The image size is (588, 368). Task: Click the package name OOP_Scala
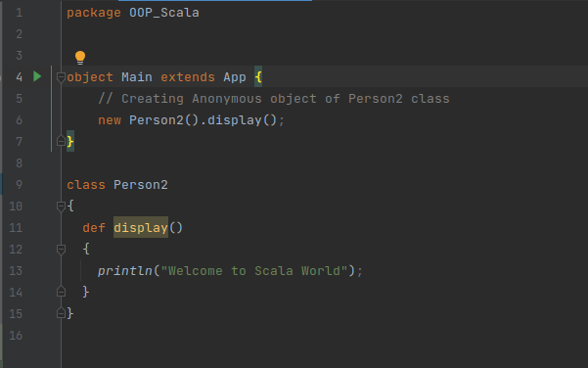pos(163,13)
